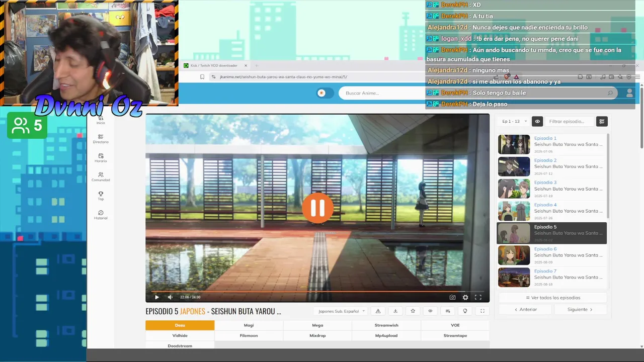Open the user profile icon
Screen dimensions: 644x362
(629, 93)
